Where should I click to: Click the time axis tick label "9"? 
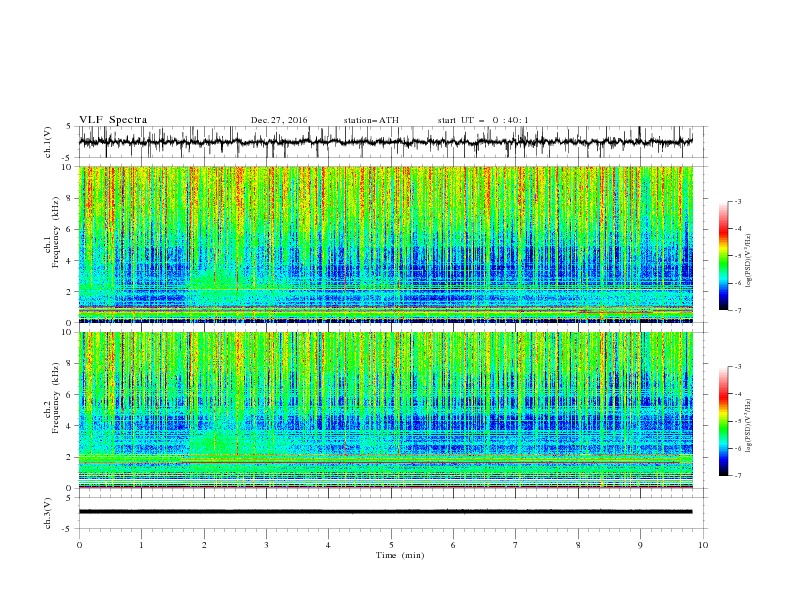click(x=640, y=545)
